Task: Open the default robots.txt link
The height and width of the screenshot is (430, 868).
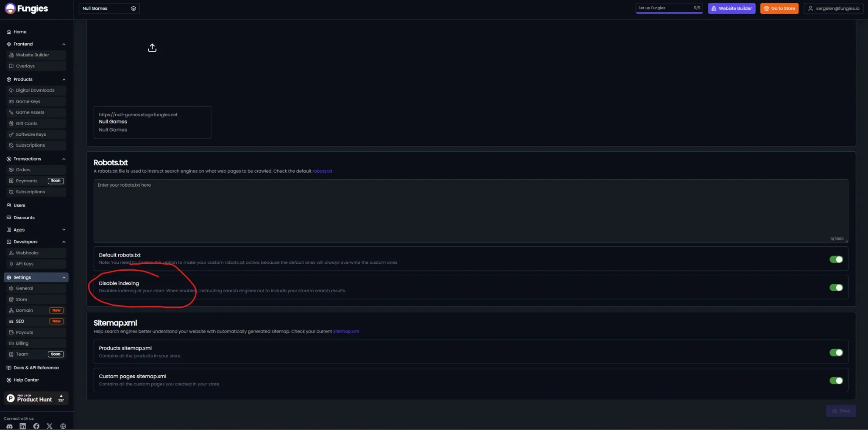Action: click(322, 171)
